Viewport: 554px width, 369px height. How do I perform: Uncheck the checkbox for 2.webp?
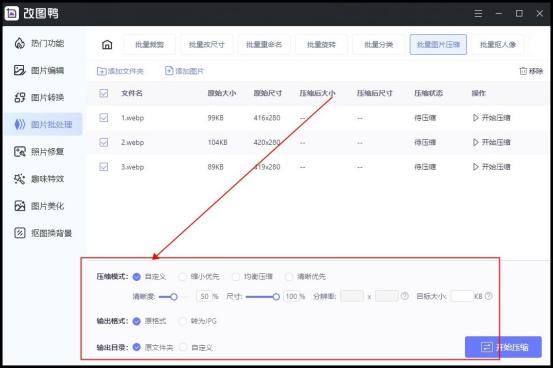click(104, 142)
